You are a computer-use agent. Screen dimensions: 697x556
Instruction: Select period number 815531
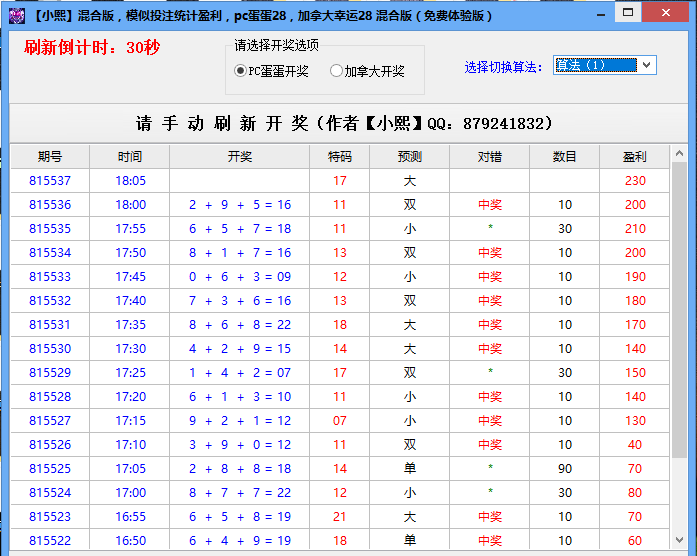coord(50,325)
